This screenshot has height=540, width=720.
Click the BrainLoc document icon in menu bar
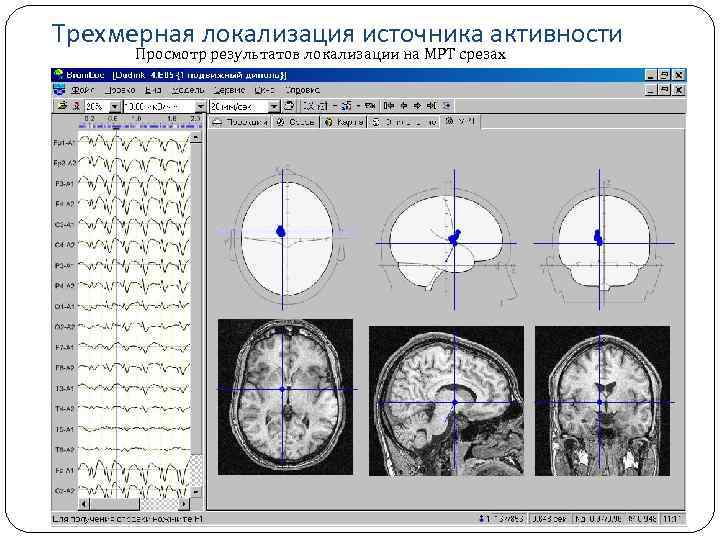pos(59,90)
